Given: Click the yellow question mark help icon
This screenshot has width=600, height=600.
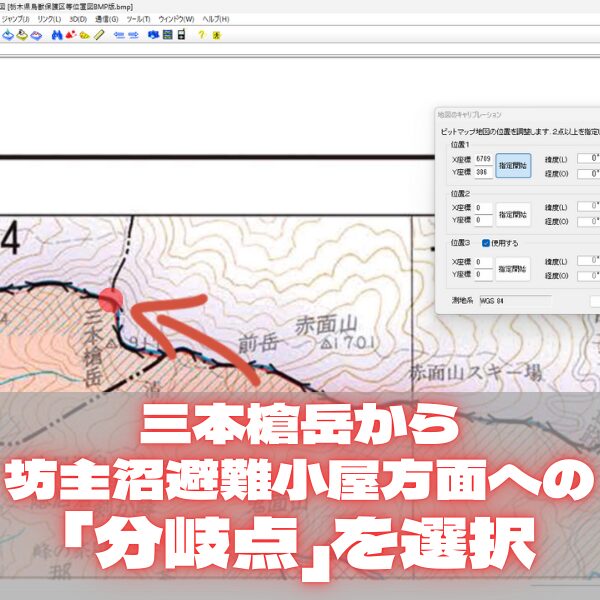Looking at the screenshot, I should coord(201,35).
